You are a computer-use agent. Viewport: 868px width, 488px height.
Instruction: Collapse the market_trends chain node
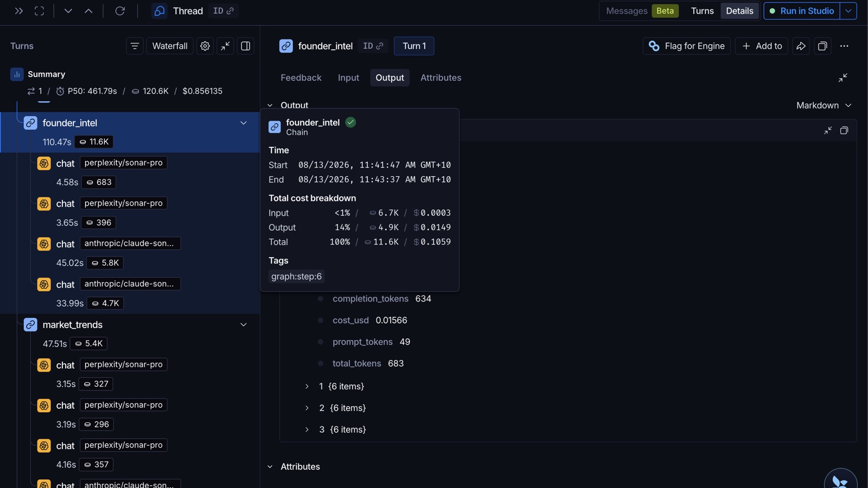coord(244,325)
